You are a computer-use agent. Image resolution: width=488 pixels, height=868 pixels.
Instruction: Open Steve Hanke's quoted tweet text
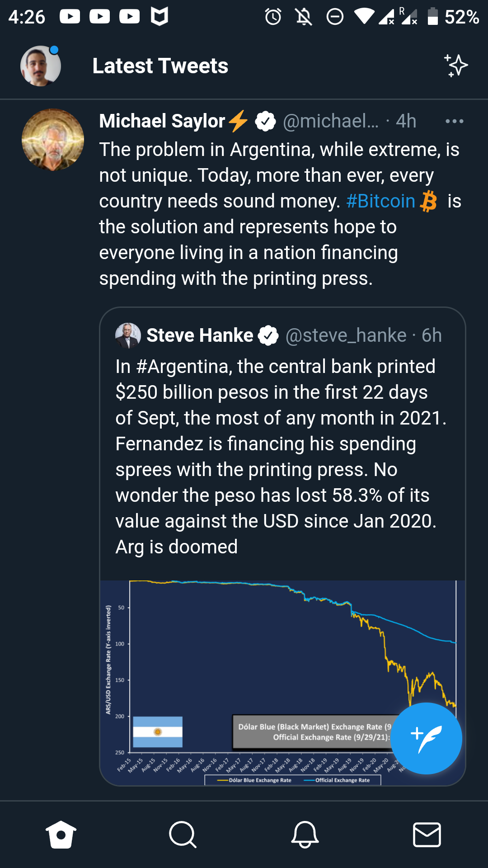coord(281,457)
